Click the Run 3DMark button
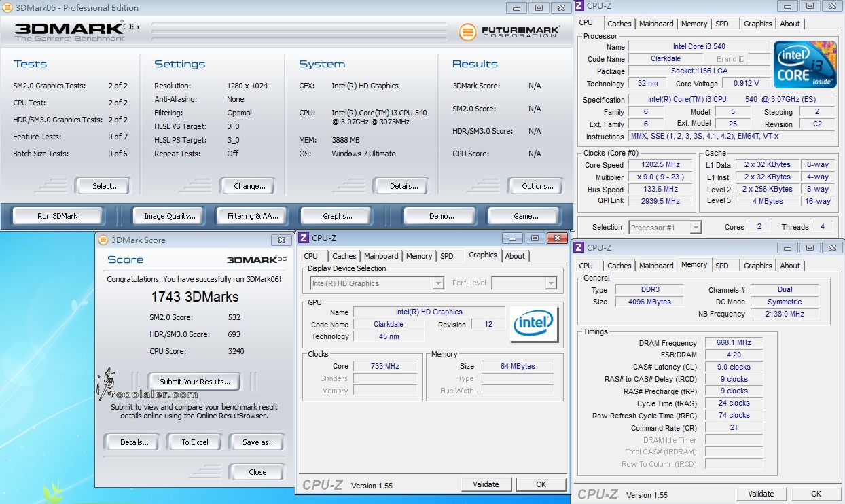The height and width of the screenshot is (504, 845). point(58,216)
